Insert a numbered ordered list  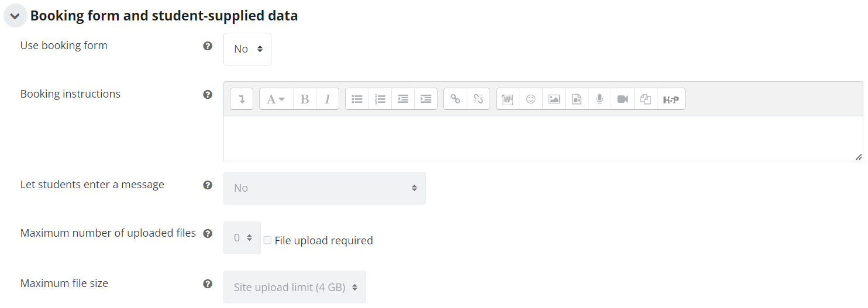(x=380, y=99)
